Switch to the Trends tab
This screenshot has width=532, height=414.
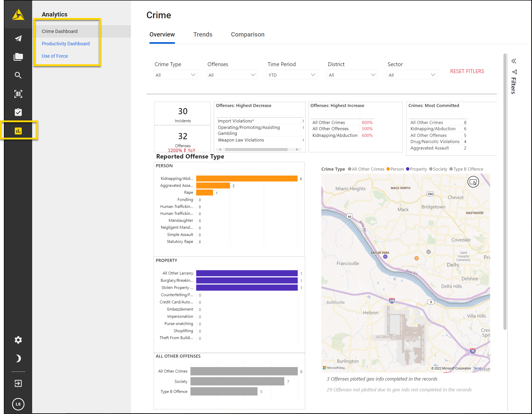[203, 34]
